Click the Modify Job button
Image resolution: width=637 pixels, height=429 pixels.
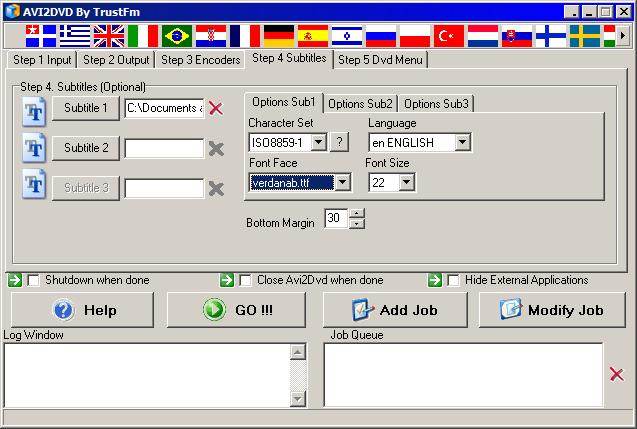pos(552,310)
